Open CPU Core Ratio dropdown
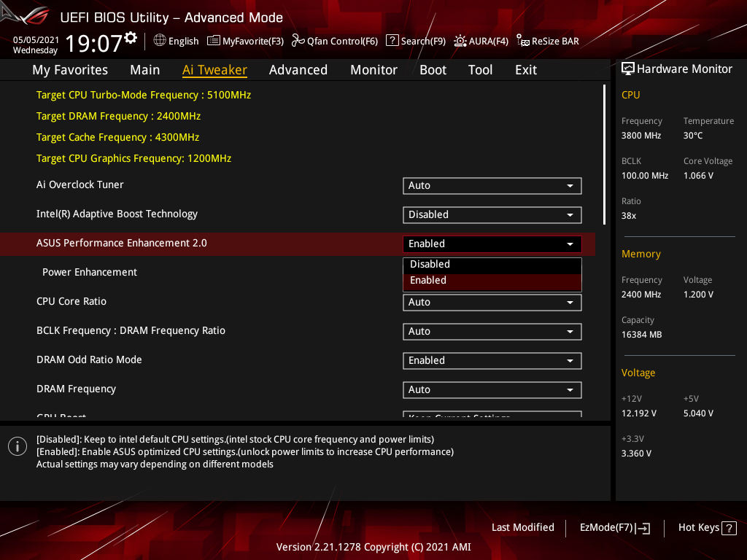This screenshot has height=560, width=747. [x=492, y=303]
